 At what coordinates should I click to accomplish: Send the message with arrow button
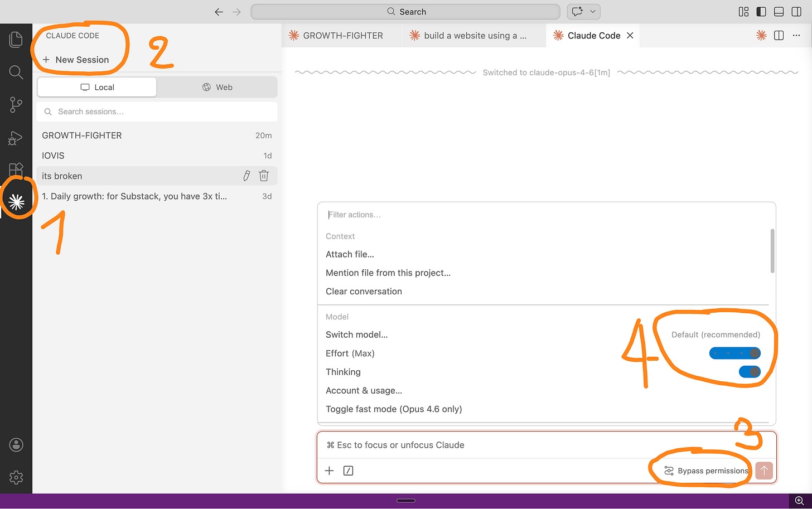[x=764, y=471]
